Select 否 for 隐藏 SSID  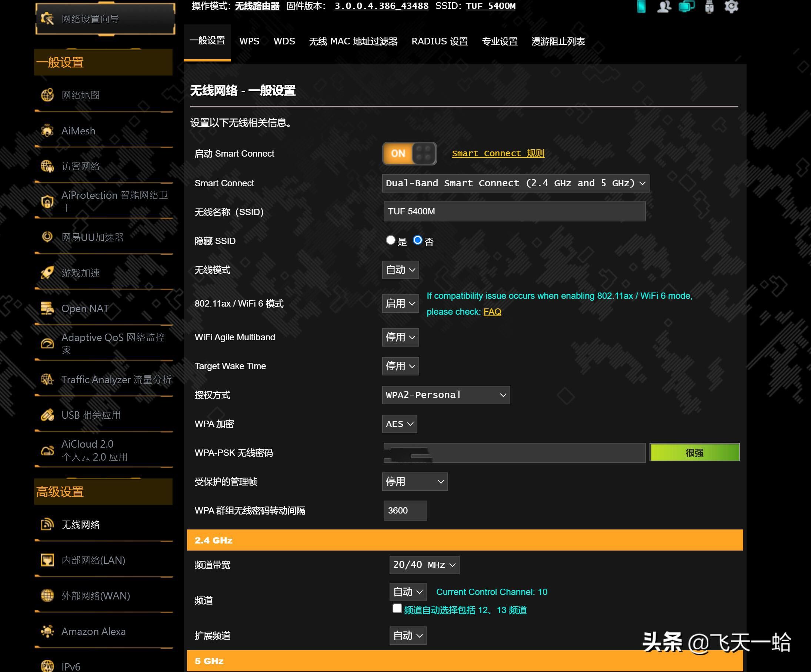pyautogui.click(x=417, y=240)
